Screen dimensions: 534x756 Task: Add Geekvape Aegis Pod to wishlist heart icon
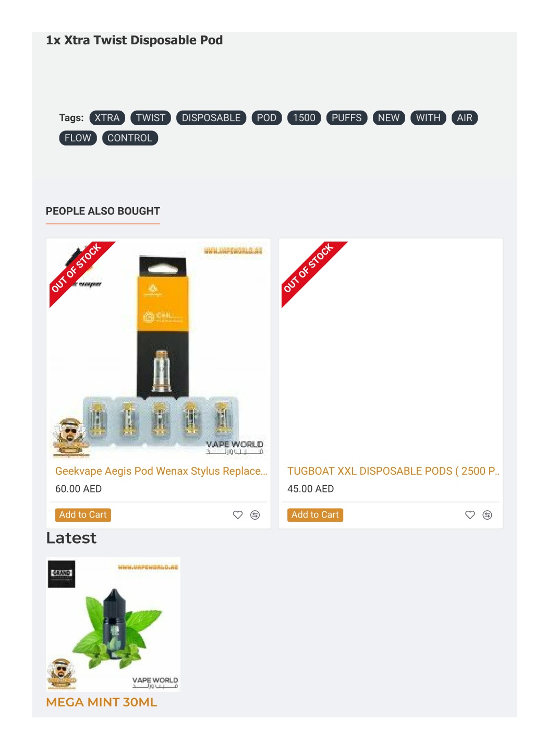[x=238, y=515]
